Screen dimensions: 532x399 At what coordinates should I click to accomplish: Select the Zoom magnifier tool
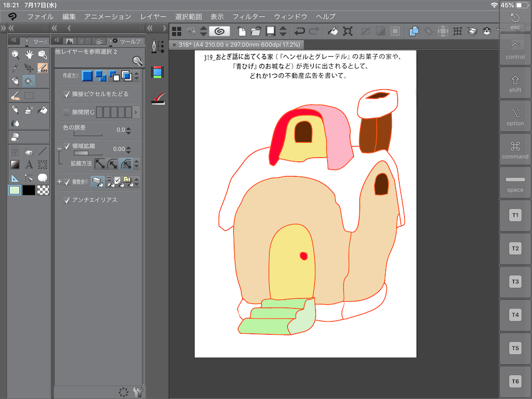(x=15, y=54)
